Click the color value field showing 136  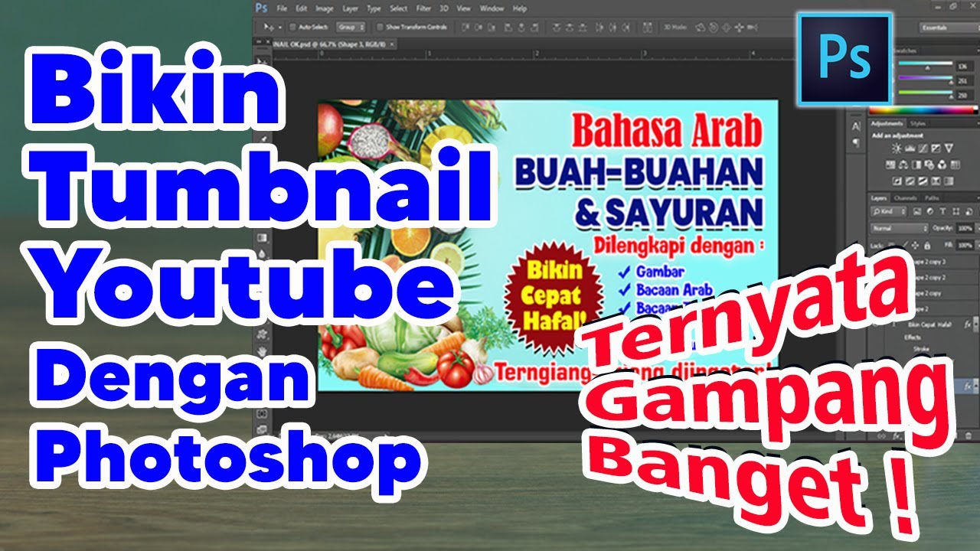[x=965, y=67]
